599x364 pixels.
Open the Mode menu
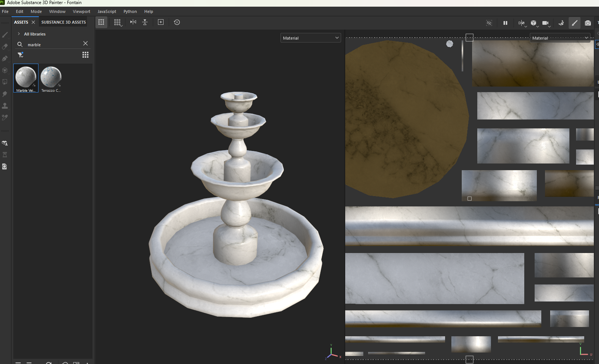36,11
